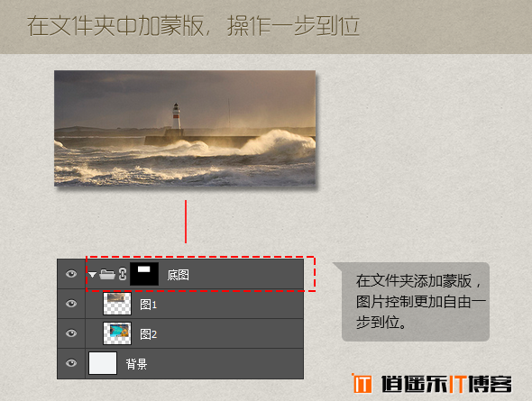Click the 图2 layer thumbnail
Viewport: 532px width, 401px height.
117,333
